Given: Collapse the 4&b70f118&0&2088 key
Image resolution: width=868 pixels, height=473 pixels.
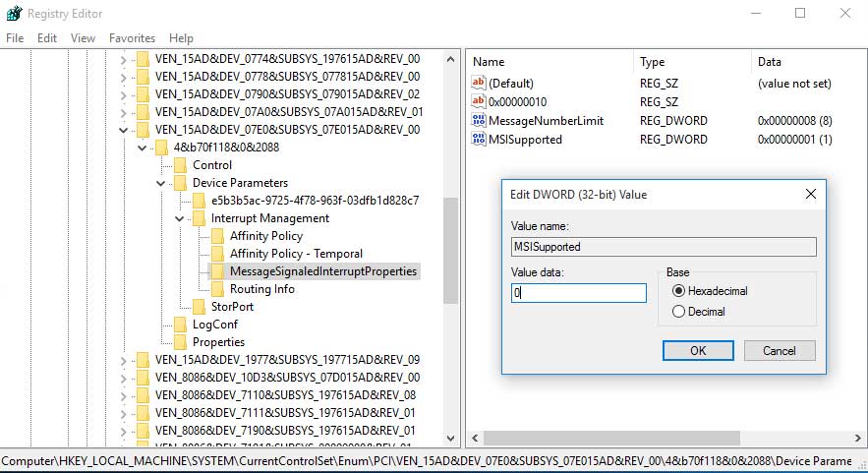Looking at the screenshot, I should coord(143,148).
